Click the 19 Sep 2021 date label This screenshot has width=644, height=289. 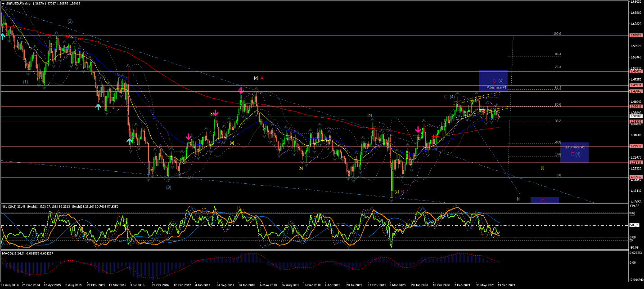pyautogui.click(x=506, y=285)
